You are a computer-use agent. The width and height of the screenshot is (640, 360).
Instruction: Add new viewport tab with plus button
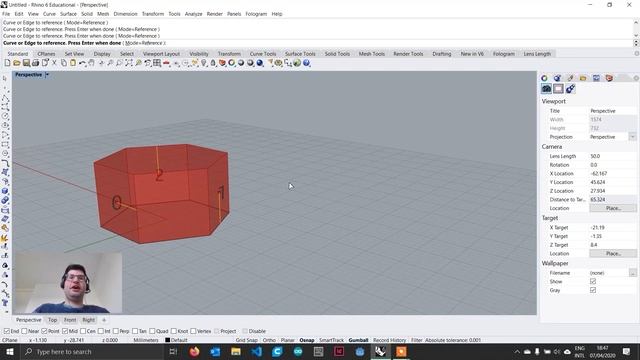(104, 320)
